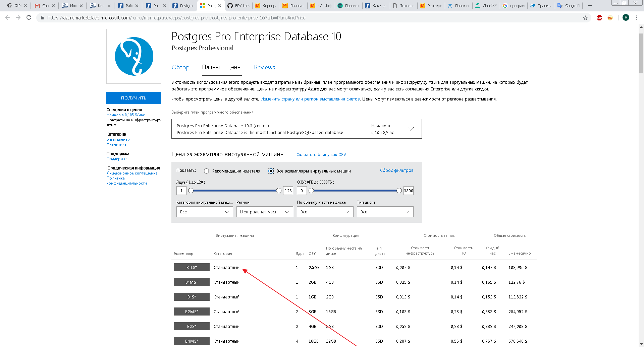The image size is (644, 347).
Task: Click the browser forward arrow
Action: pos(18,17)
